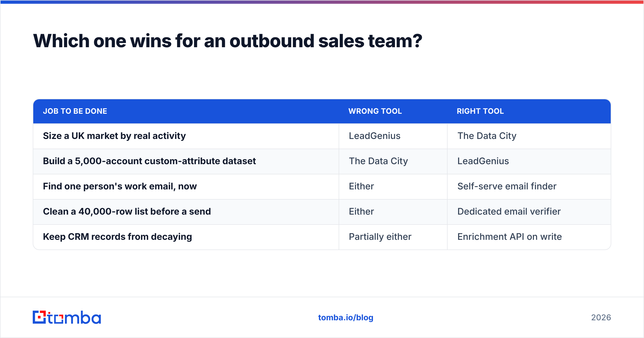
Task: Click "The Data City" in the 5,000-account row
Action: 378,161
